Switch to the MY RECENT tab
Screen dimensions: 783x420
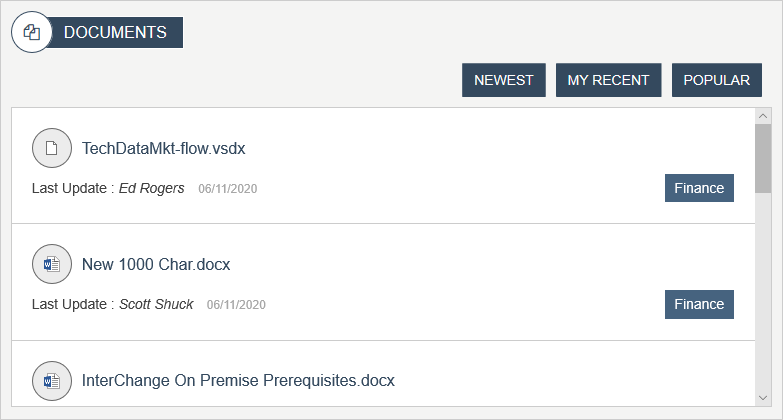(x=608, y=80)
